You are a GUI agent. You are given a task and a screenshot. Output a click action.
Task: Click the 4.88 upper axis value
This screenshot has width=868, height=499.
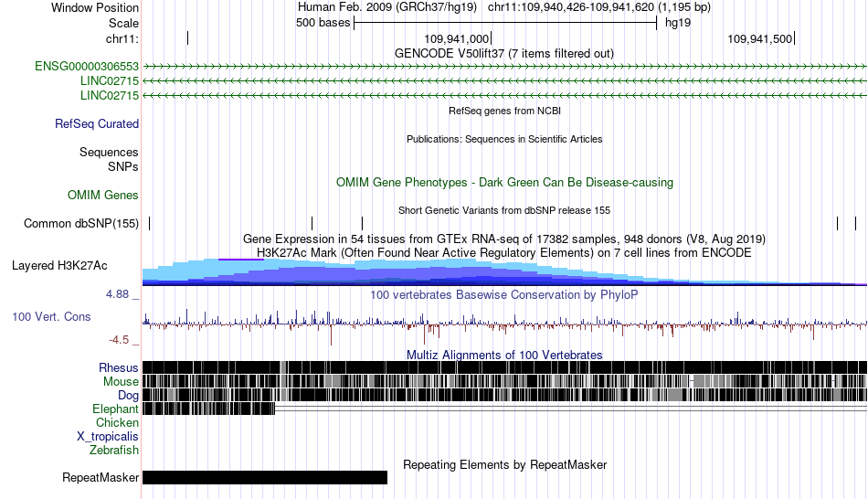tap(117, 294)
